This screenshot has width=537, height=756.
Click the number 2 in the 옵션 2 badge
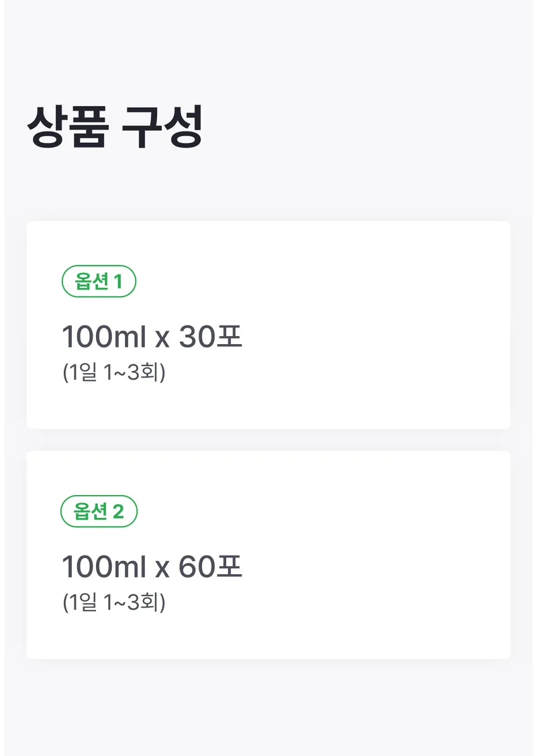(x=119, y=512)
